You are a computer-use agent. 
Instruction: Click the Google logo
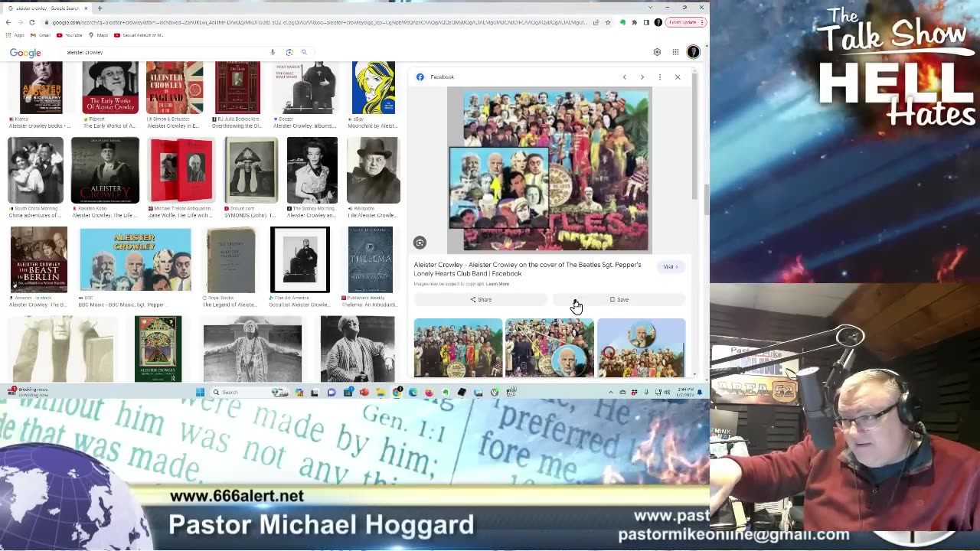pyautogui.click(x=25, y=53)
